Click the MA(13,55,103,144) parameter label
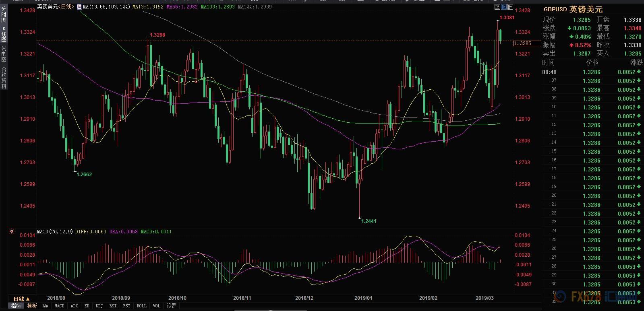The image size is (644, 311). (x=107, y=7)
